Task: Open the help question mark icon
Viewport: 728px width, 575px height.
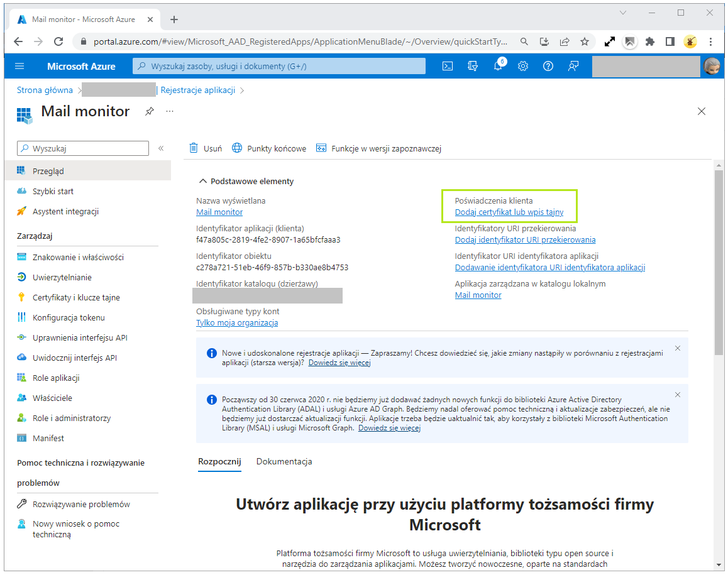Action: (548, 67)
